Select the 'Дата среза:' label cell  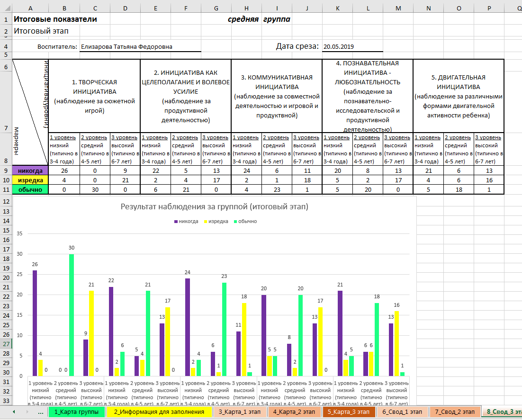point(297,46)
